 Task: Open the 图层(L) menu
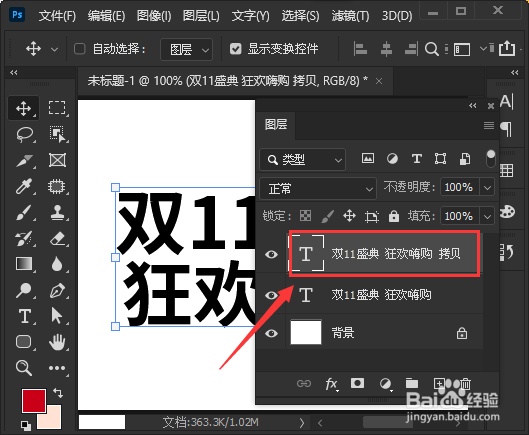201,16
